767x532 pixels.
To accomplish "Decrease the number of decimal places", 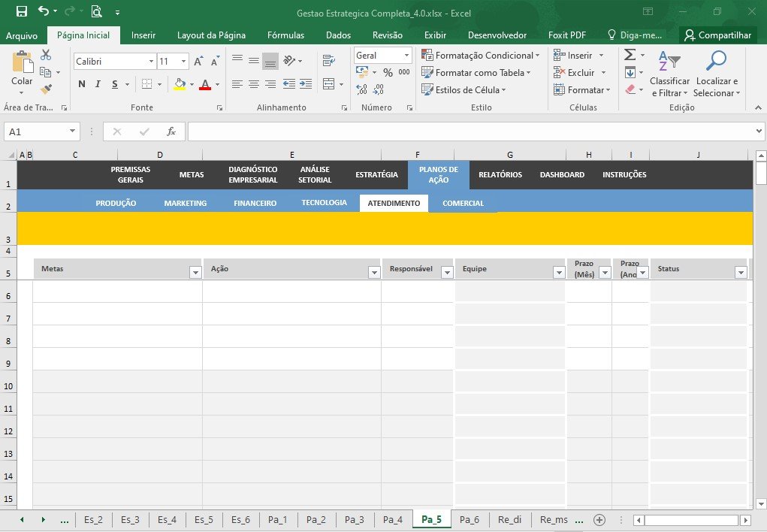I will 379,89.
